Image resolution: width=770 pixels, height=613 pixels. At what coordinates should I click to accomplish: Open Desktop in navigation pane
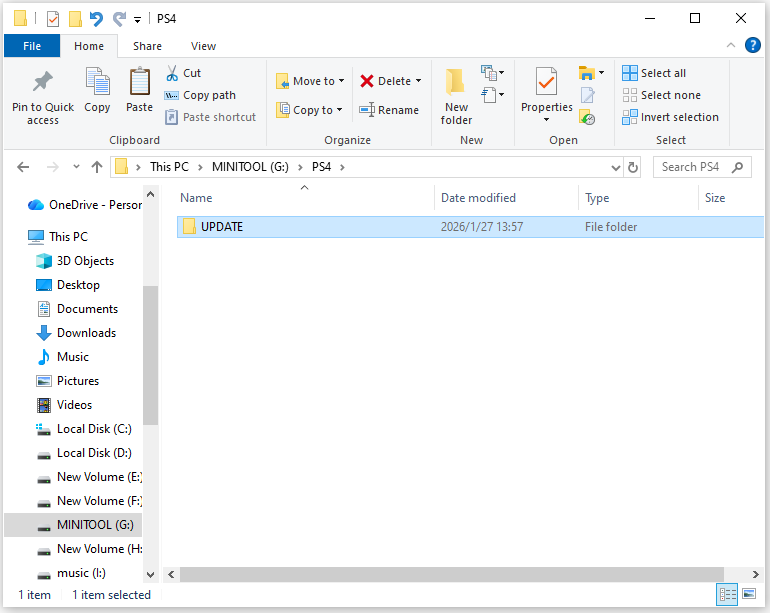pos(68,285)
